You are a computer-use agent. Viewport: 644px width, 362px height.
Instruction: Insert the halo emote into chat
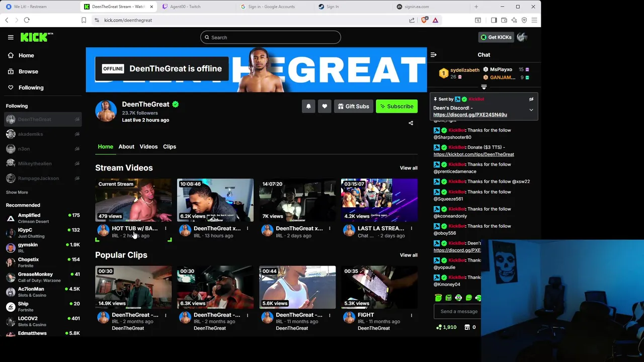click(x=438, y=298)
